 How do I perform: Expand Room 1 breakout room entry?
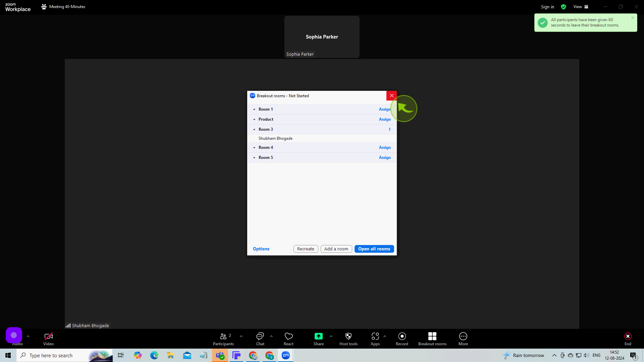254,109
